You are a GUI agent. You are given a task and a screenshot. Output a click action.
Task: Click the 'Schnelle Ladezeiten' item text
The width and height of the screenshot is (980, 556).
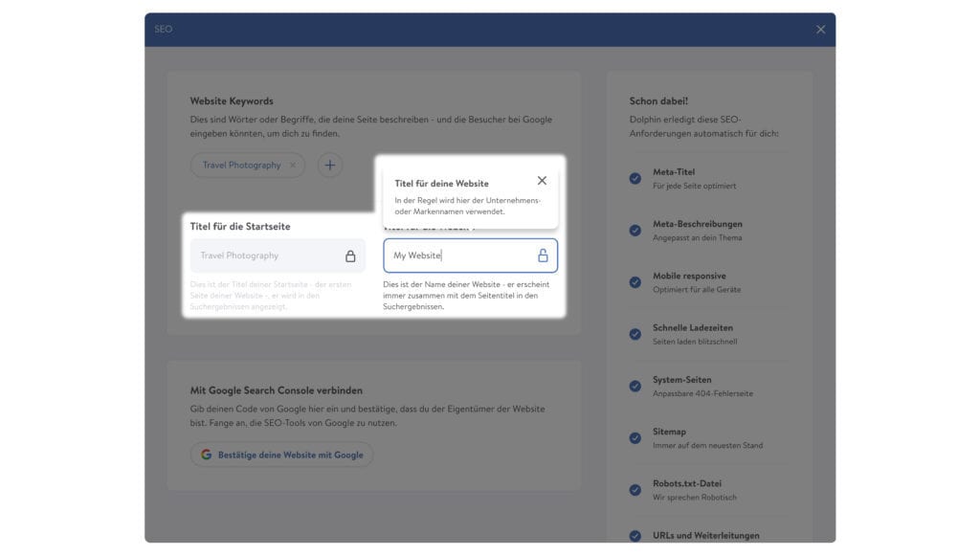point(693,327)
